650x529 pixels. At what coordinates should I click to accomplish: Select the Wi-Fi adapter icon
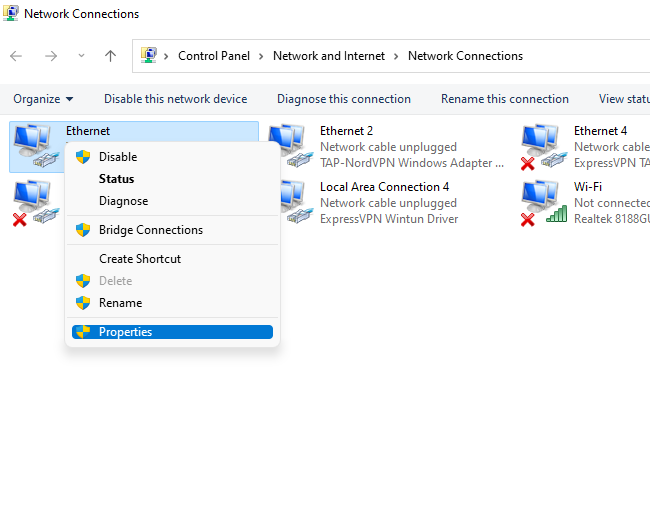pyautogui.click(x=540, y=202)
